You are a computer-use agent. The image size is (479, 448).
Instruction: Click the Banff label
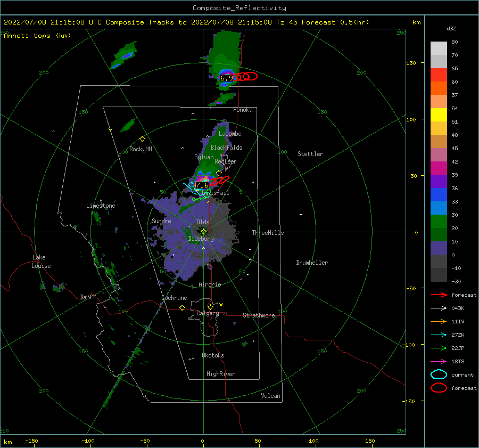88,297
